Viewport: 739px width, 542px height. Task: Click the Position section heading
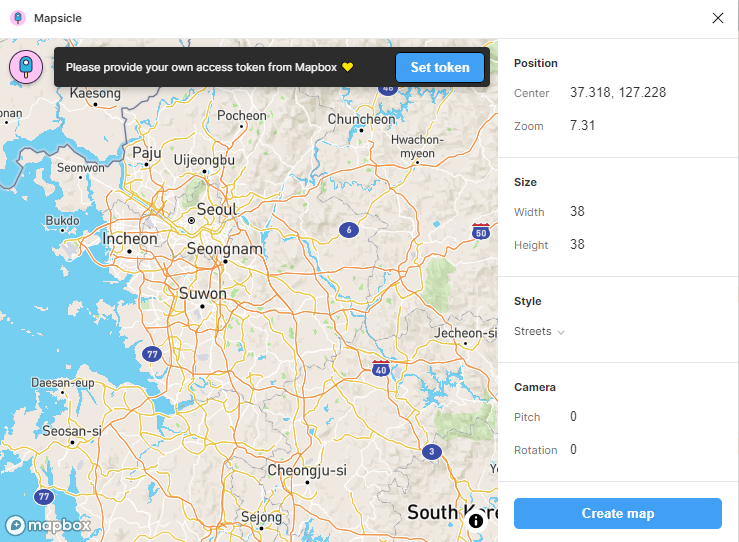[x=535, y=63]
